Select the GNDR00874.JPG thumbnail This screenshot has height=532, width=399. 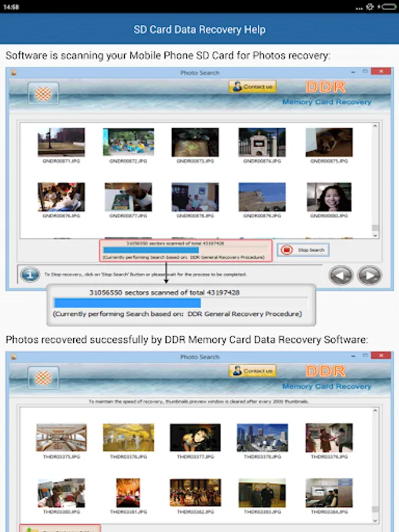(262, 142)
